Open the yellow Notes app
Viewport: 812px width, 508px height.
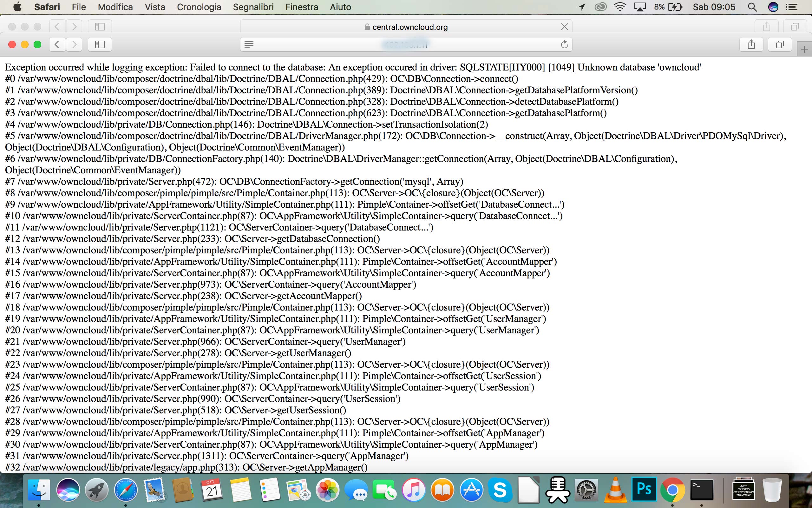241,490
